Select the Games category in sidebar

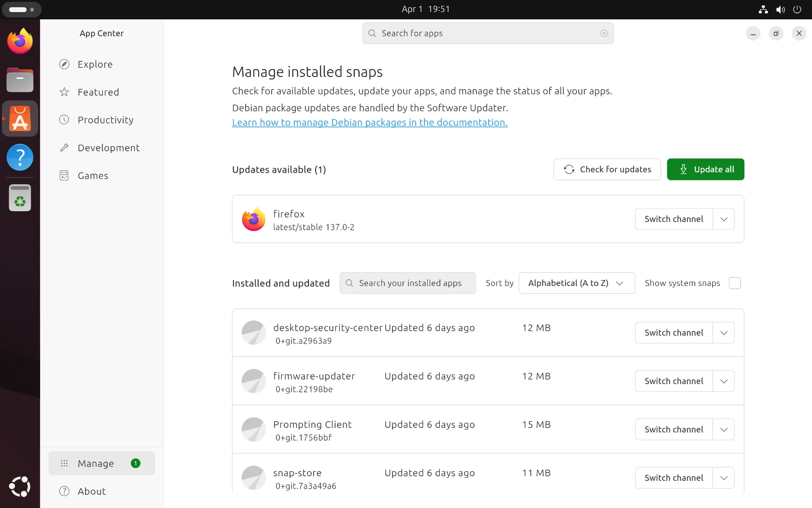pos(93,176)
